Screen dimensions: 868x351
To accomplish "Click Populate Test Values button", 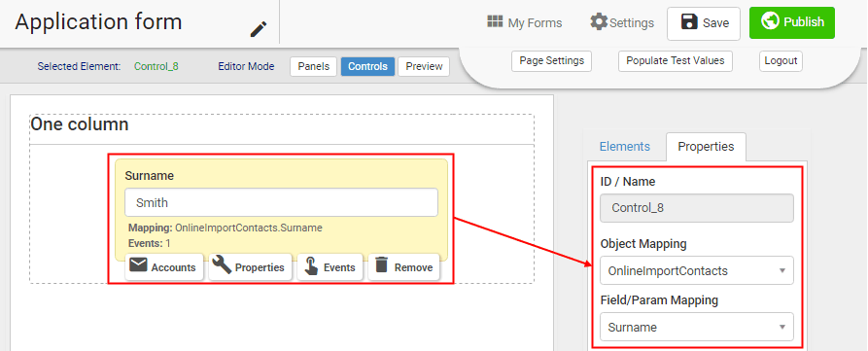I will pos(676,61).
